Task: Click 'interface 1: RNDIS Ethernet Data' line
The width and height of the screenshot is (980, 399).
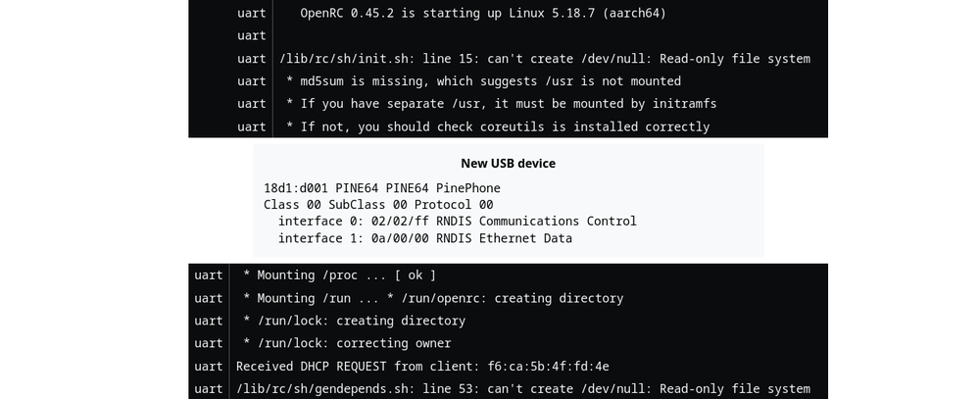Action: click(x=425, y=238)
